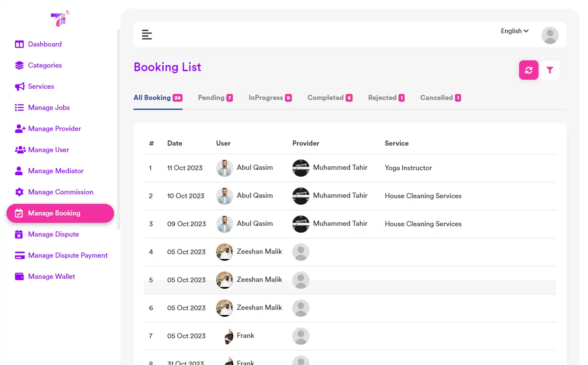Click the Rejected tab count badge
588x365 pixels.
[x=402, y=97]
